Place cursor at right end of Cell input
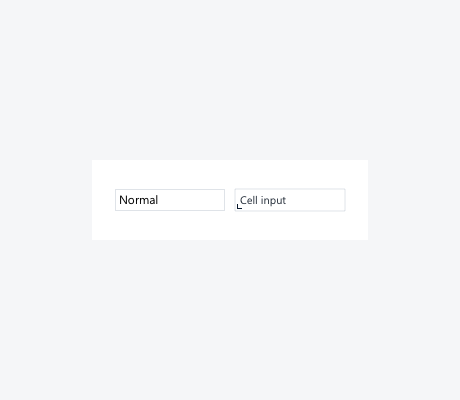The width and height of the screenshot is (460, 400). [340, 200]
